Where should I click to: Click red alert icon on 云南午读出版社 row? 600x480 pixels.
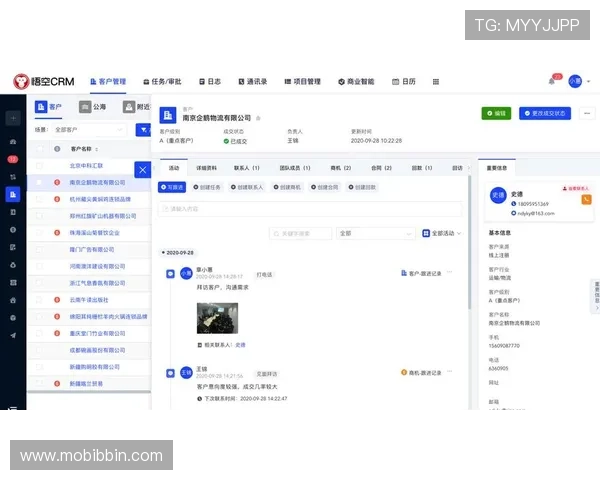pos(57,300)
